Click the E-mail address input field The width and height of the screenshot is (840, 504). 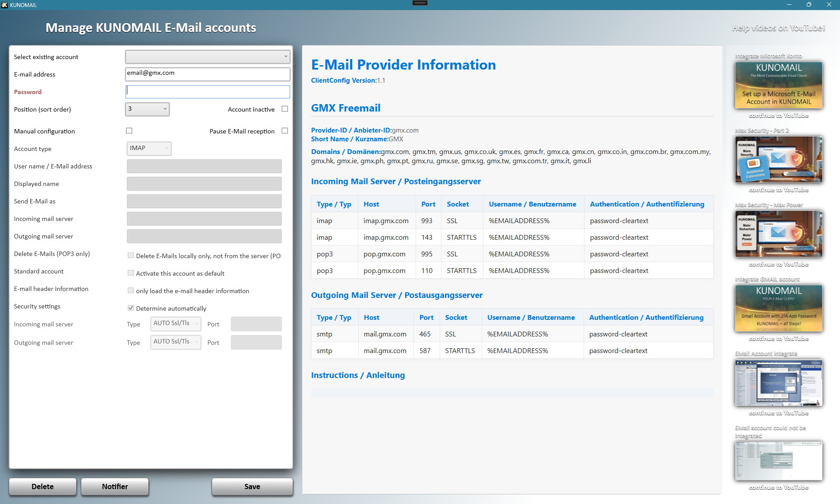pyautogui.click(x=207, y=74)
